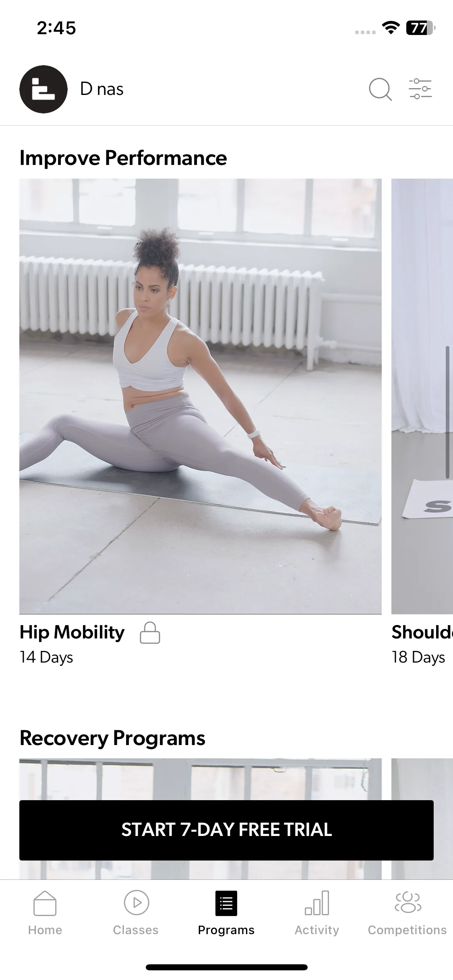Open the search magnifier icon
The width and height of the screenshot is (453, 980).
[x=380, y=89]
